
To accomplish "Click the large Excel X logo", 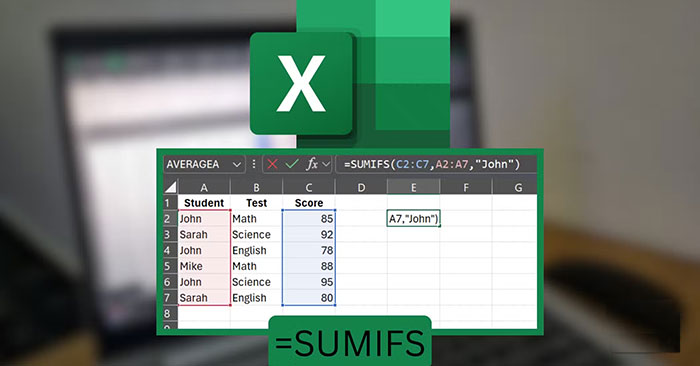I will pos(301,83).
